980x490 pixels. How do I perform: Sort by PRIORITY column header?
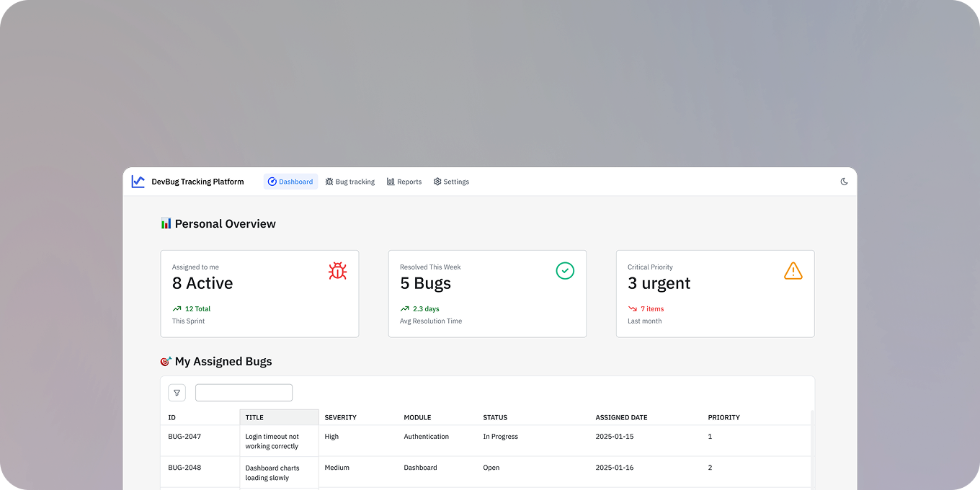(756, 417)
